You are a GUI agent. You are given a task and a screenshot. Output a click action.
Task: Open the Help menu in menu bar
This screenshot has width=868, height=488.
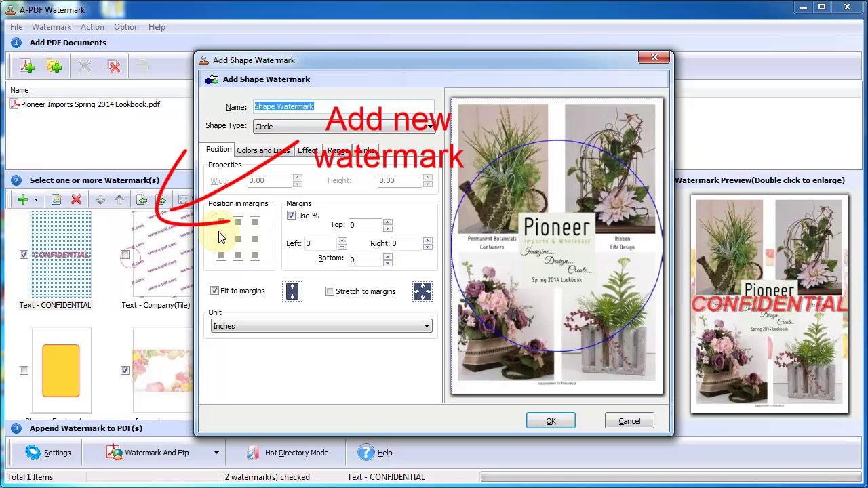tap(157, 27)
